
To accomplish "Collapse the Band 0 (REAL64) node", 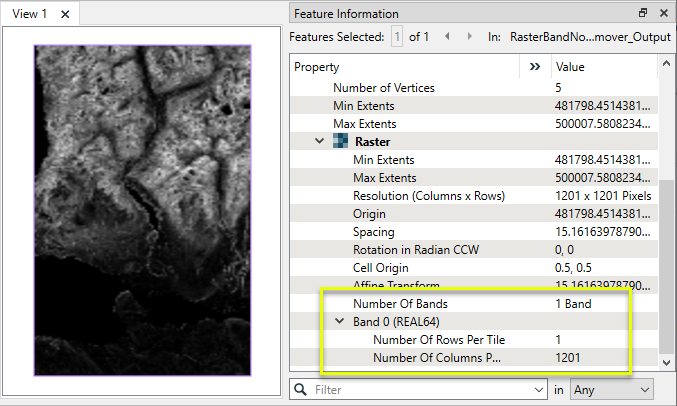I will pyautogui.click(x=340, y=321).
